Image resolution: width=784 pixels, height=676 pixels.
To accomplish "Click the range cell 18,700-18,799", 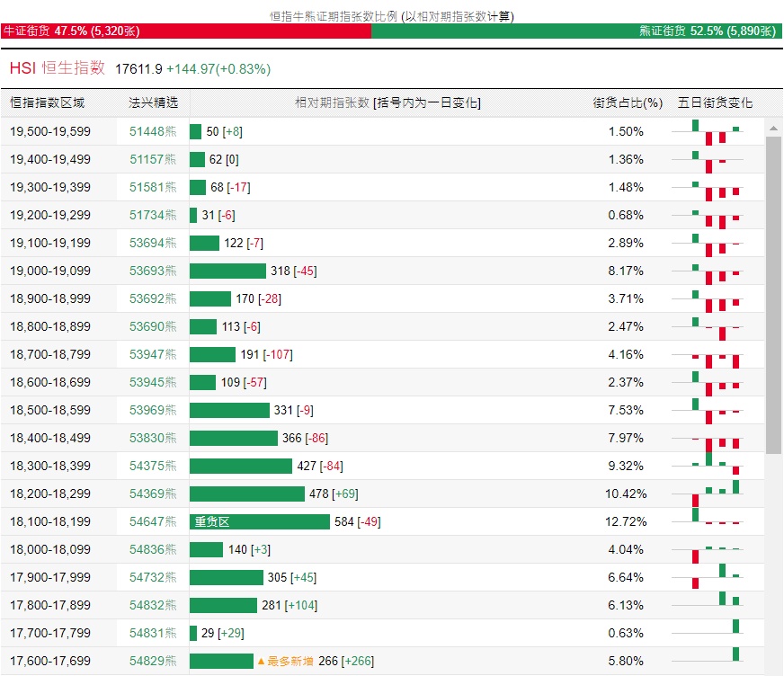I will 50,354.
